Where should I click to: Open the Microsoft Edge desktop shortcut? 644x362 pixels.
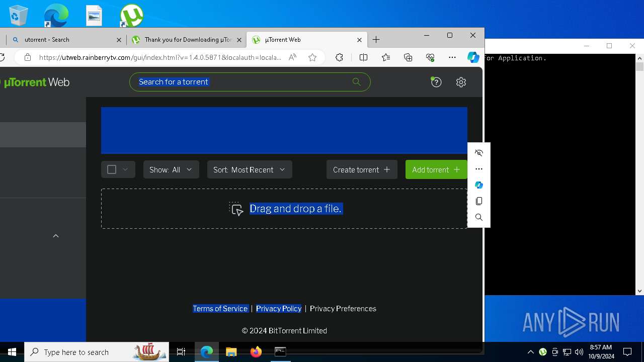tap(56, 15)
